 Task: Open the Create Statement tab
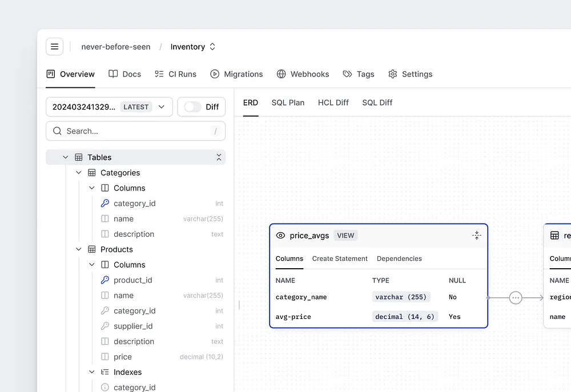tap(340, 258)
